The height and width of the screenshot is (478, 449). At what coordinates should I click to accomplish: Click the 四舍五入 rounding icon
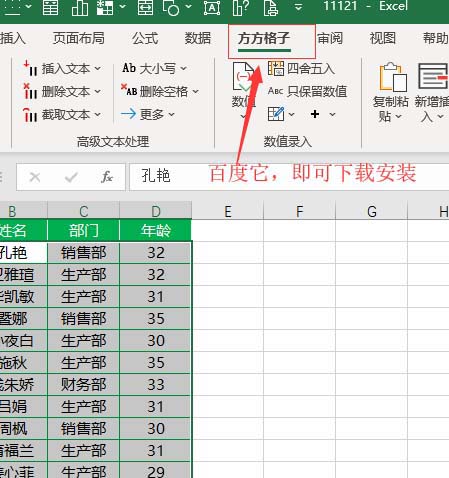276,68
